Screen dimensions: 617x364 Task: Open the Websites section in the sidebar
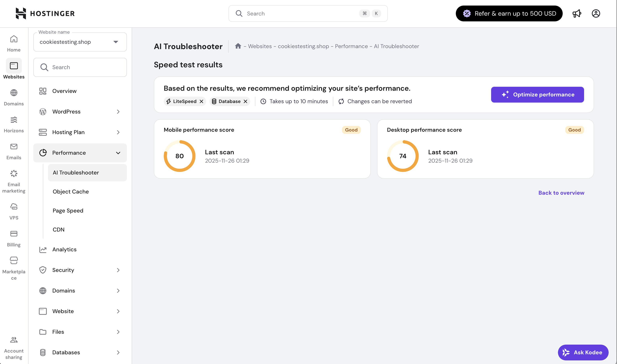point(13,69)
